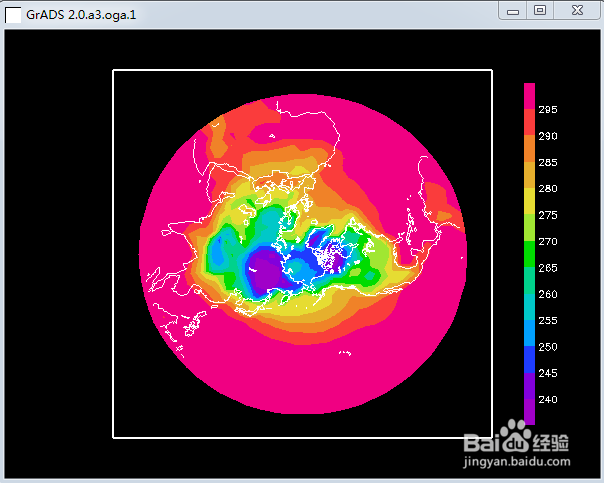Image resolution: width=604 pixels, height=483 pixels.
Task: Click the dark blue swatch between 245 and 250
Action: coord(529,359)
